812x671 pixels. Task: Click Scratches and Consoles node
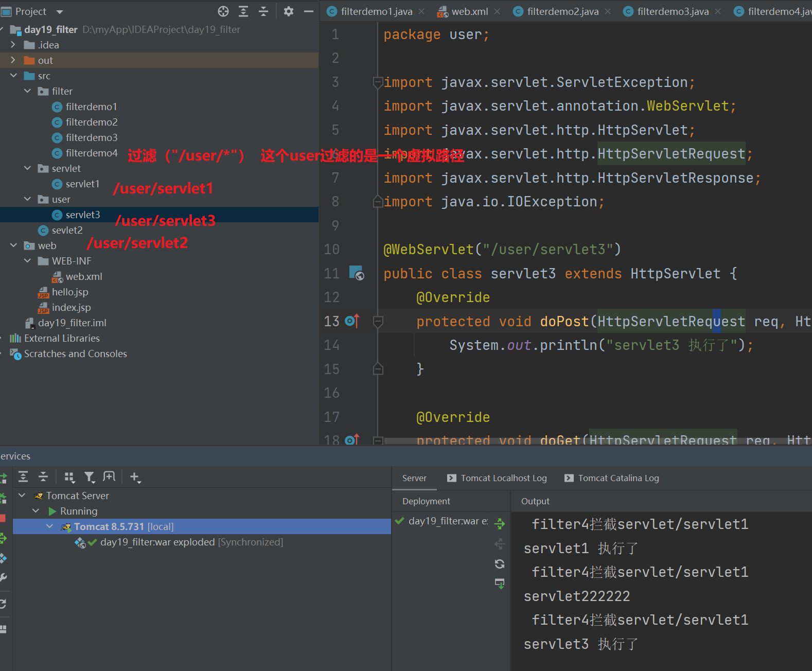tap(75, 354)
